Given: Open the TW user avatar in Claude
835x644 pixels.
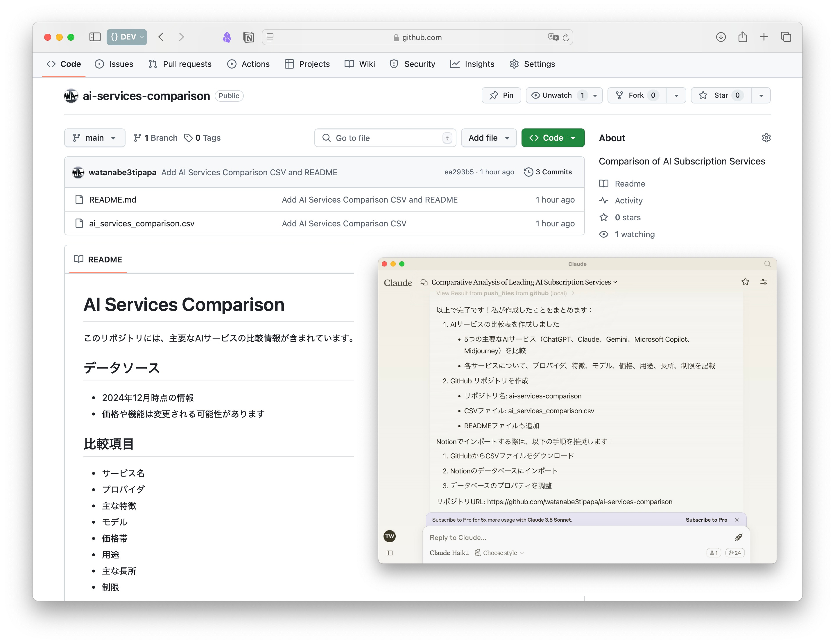Looking at the screenshot, I should [390, 536].
